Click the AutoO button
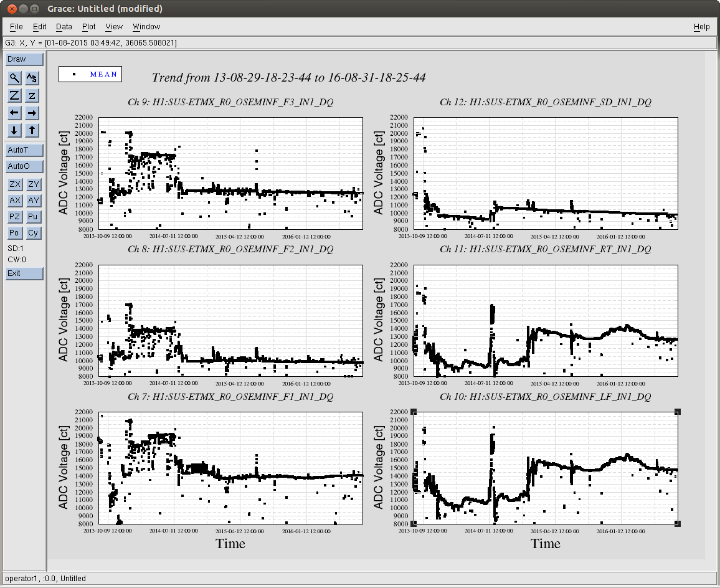The image size is (720, 588). click(x=25, y=166)
